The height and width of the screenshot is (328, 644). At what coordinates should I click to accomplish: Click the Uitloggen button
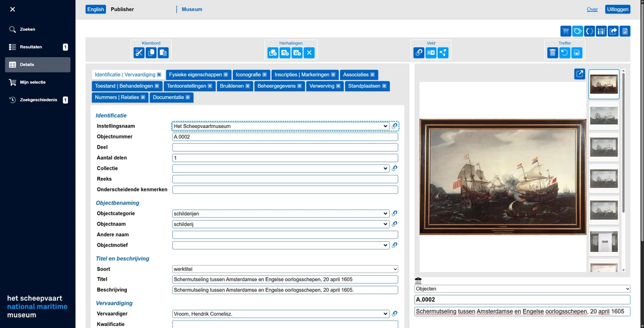click(x=618, y=9)
